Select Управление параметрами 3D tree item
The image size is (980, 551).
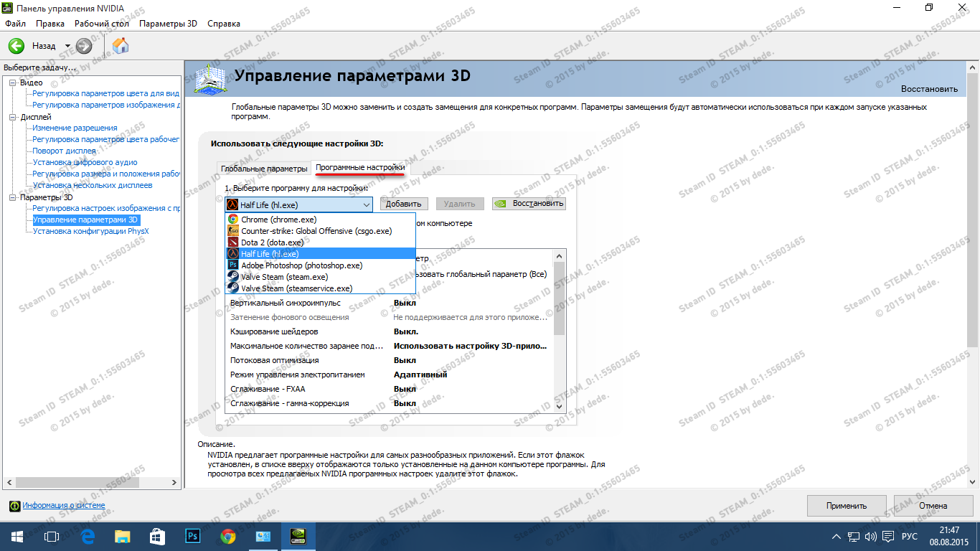(x=85, y=220)
